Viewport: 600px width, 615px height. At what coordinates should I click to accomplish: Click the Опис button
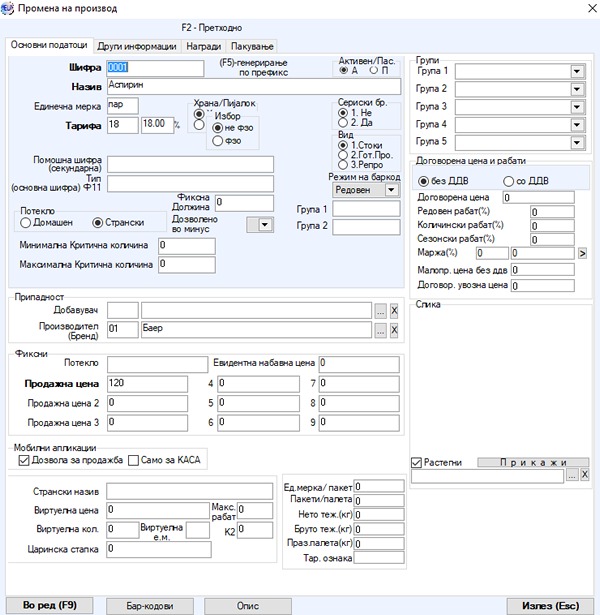248,606
